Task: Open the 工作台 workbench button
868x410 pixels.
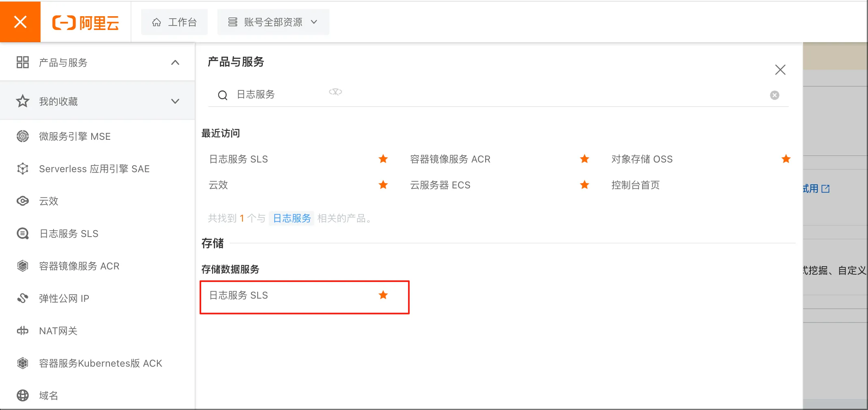Action: (174, 22)
